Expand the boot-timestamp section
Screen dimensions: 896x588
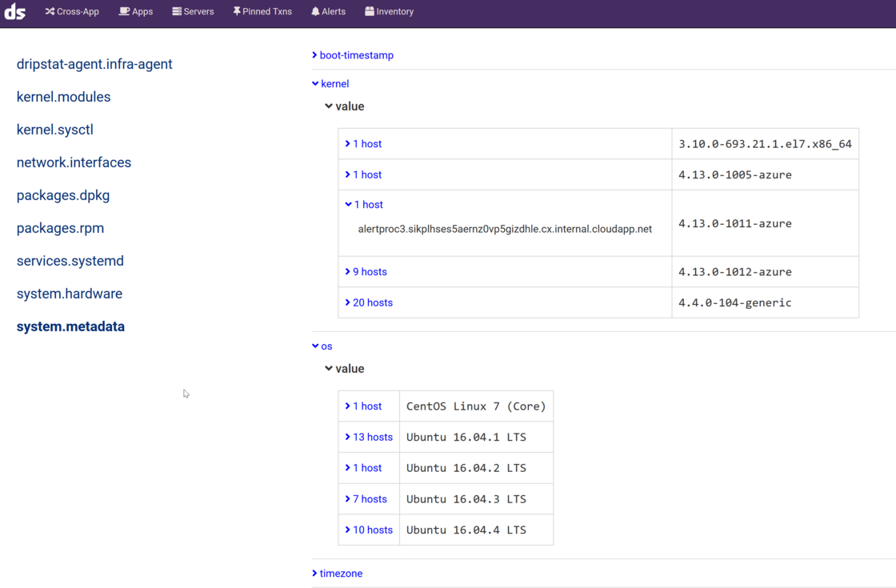pos(353,55)
